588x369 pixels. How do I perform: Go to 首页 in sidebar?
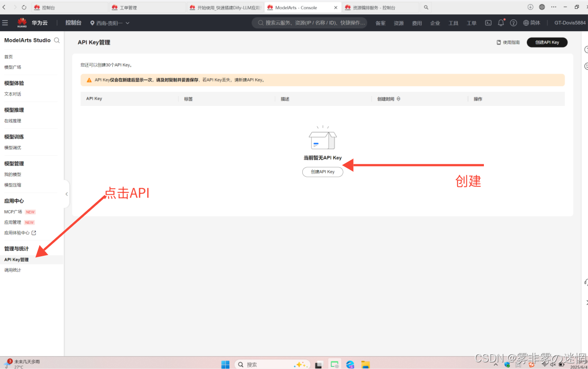tap(8, 57)
